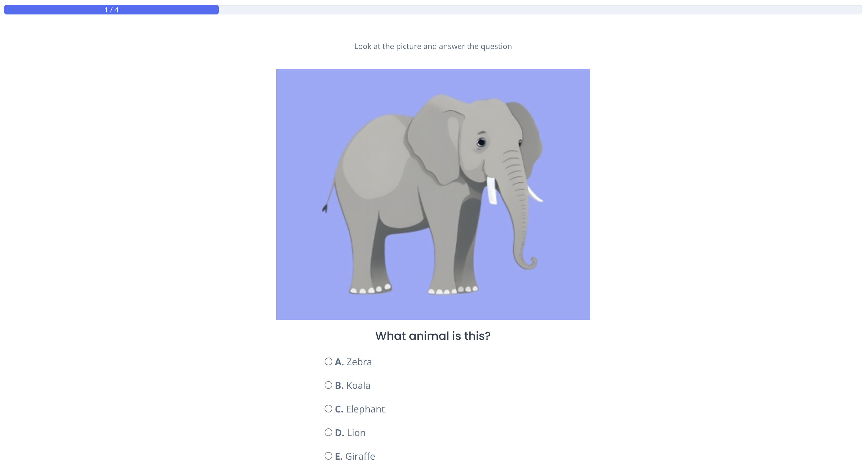The image size is (868, 475).
Task: Click the "Koala" answer text
Action: point(358,385)
